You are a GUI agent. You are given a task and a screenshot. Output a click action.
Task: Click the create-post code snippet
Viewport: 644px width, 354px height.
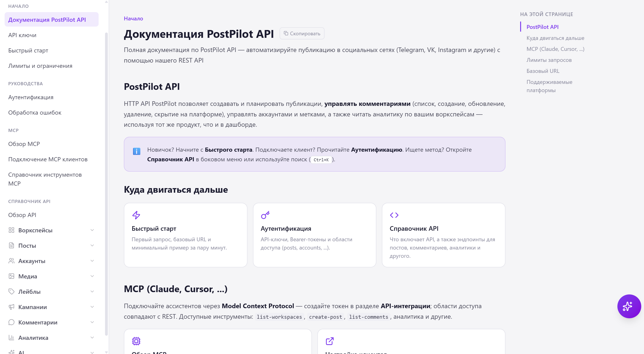coord(325,317)
